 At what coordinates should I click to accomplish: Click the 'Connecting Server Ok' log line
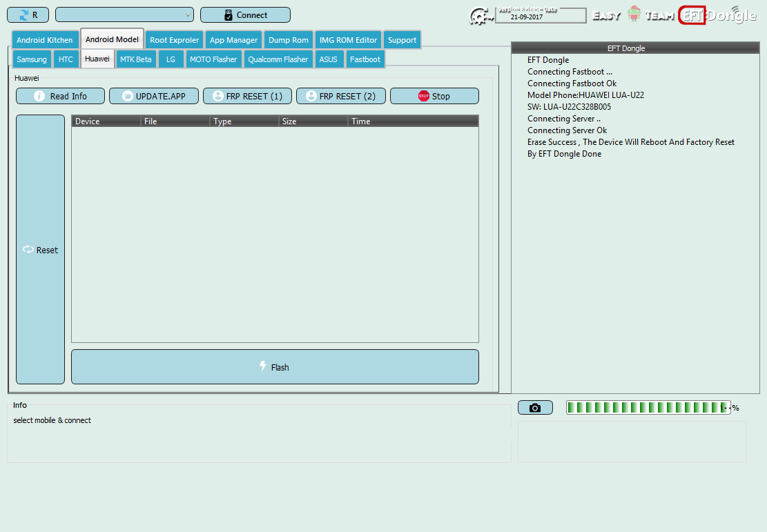[x=567, y=130]
